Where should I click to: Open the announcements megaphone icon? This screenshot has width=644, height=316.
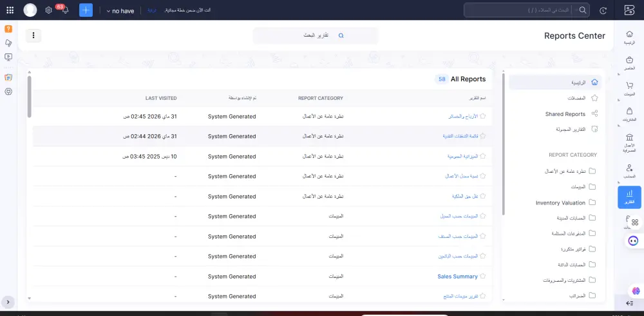point(8,43)
